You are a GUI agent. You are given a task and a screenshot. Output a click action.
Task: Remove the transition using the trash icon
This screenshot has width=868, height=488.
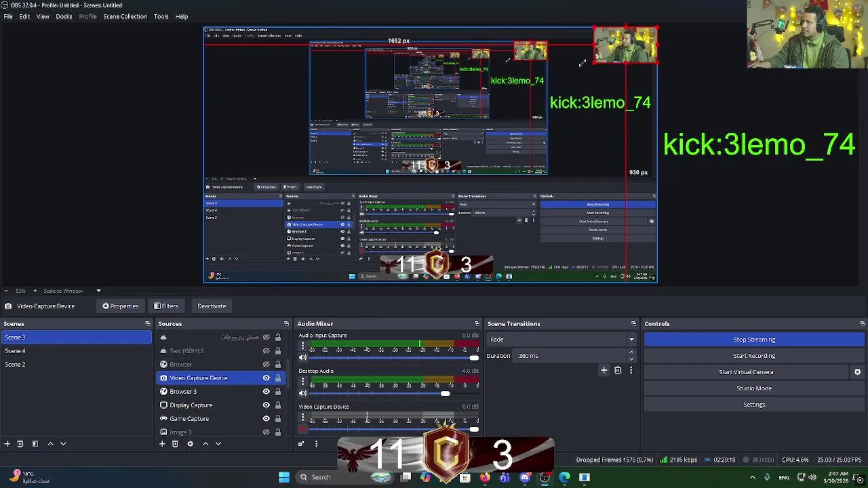click(x=618, y=370)
